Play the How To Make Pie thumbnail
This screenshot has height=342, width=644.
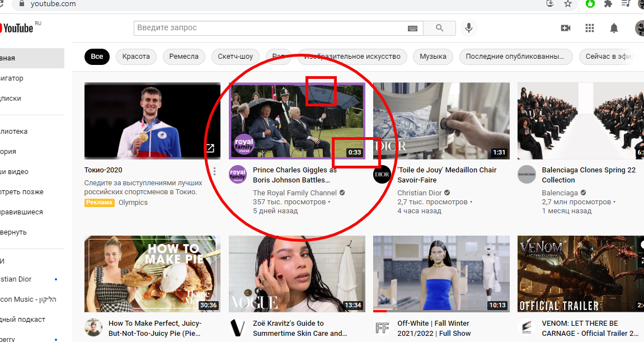click(152, 274)
